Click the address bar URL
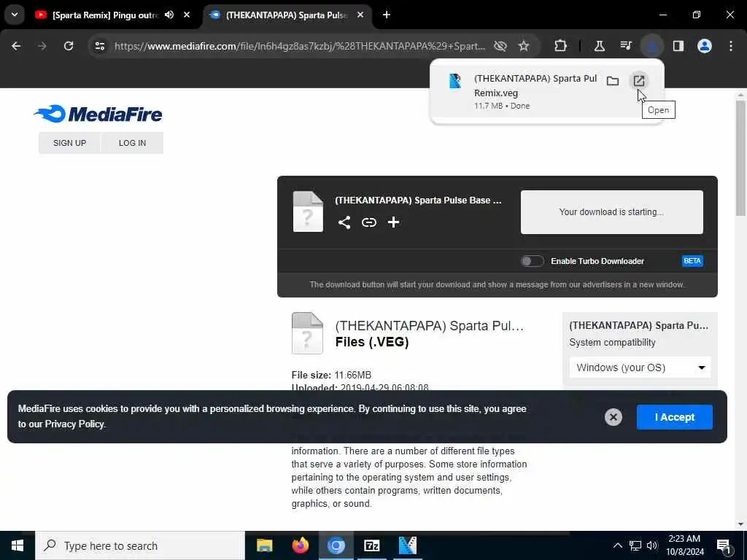This screenshot has width=747, height=560. tap(300, 46)
